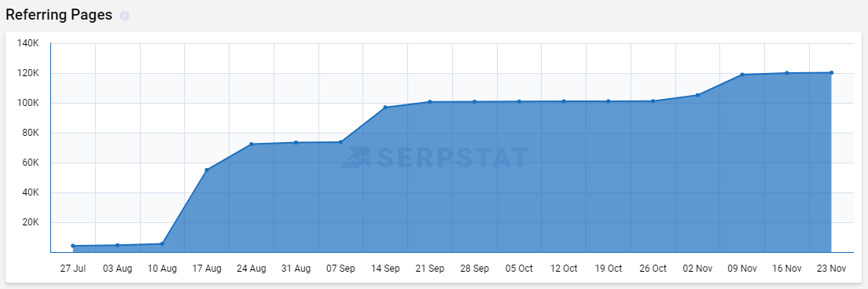Click the Referring Pages heading
The height and width of the screenshot is (289, 868).
coord(59,16)
